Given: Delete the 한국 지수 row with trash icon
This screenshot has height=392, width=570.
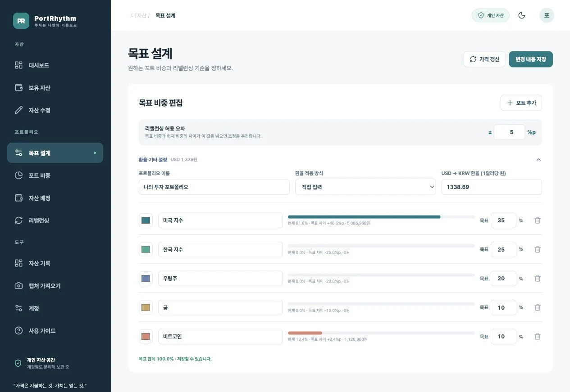Looking at the screenshot, I should 537,249.
